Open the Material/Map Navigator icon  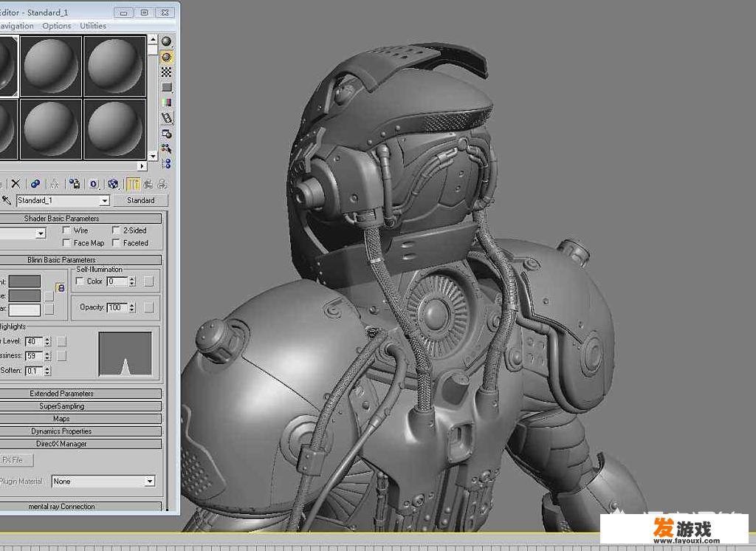tap(167, 163)
